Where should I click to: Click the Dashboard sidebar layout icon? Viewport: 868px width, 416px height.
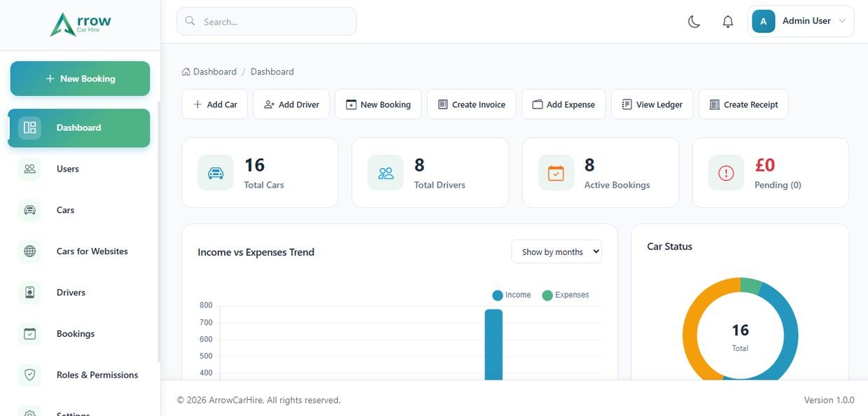[x=29, y=127]
